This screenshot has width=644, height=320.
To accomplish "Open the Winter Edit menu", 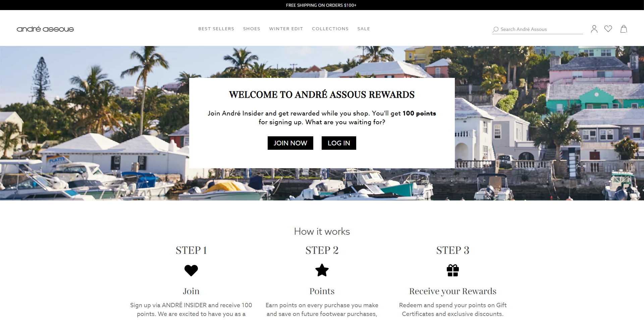I will 286,29.
